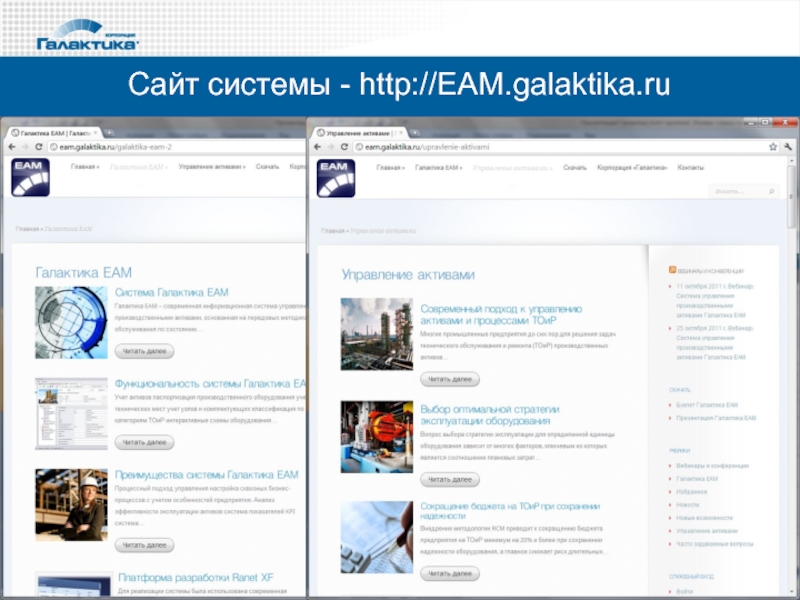Open article Выбор оптимальной стратегии эксплуатации
The width and height of the screenshot is (800, 600).
(490, 415)
